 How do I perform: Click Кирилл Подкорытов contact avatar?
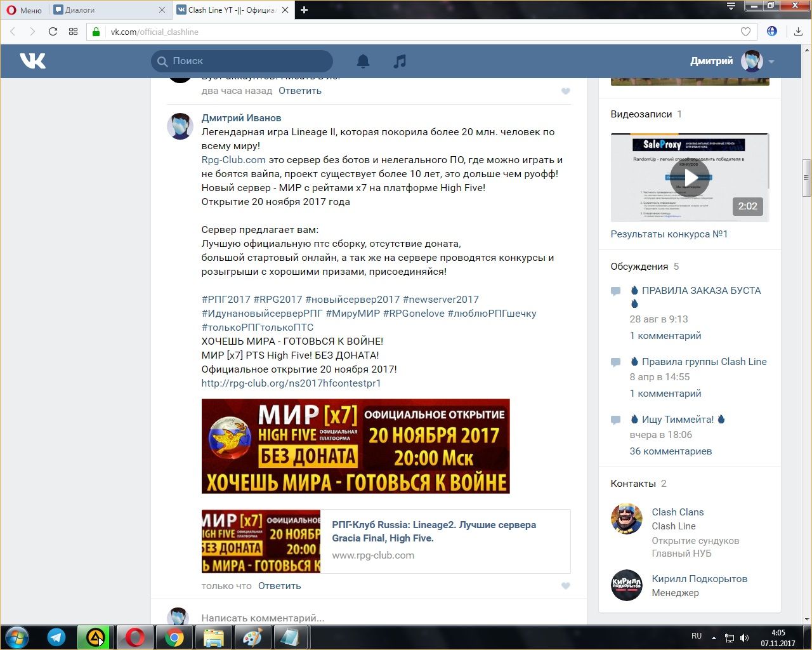coord(627,585)
